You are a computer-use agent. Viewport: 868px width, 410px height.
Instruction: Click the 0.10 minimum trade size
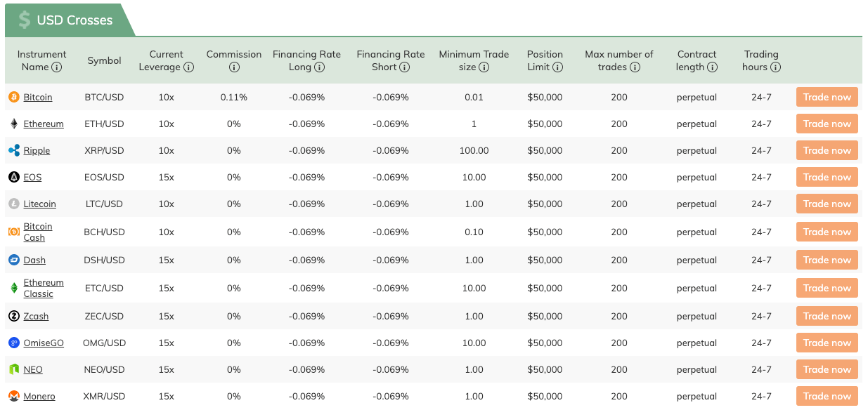click(x=474, y=232)
